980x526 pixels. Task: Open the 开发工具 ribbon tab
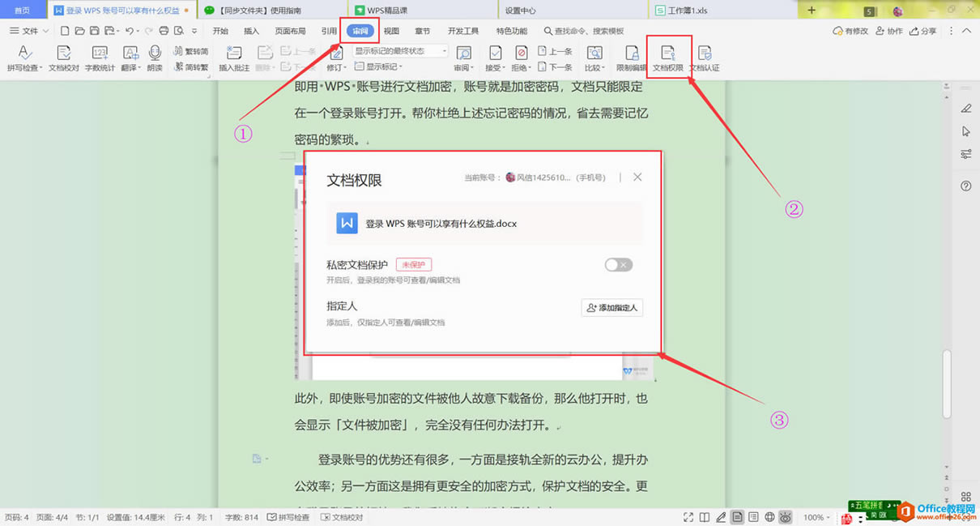(463, 31)
